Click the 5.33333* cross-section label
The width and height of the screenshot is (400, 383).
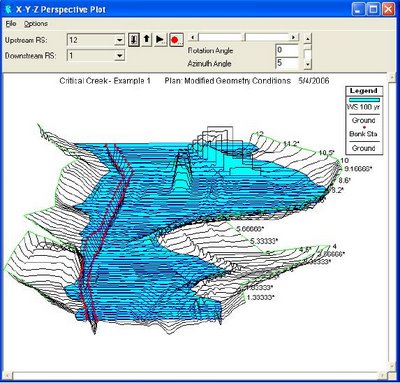(x=264, y=241)
